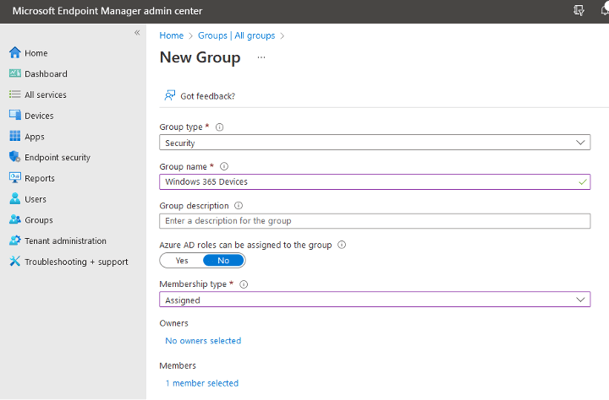
Task: Collapse the sidebar with double-chevron icon
Action: pos(137,33)
